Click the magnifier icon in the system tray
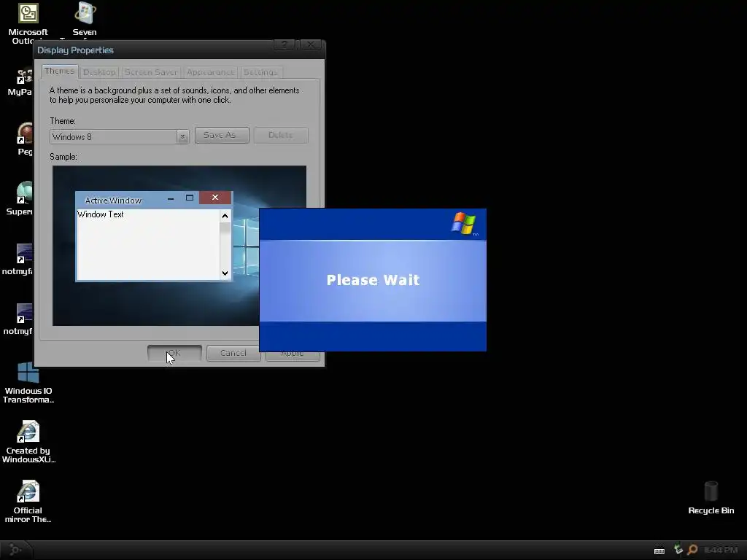Image resolution: width=747 pixels, height=560 pixels. (x=693, y=550)
